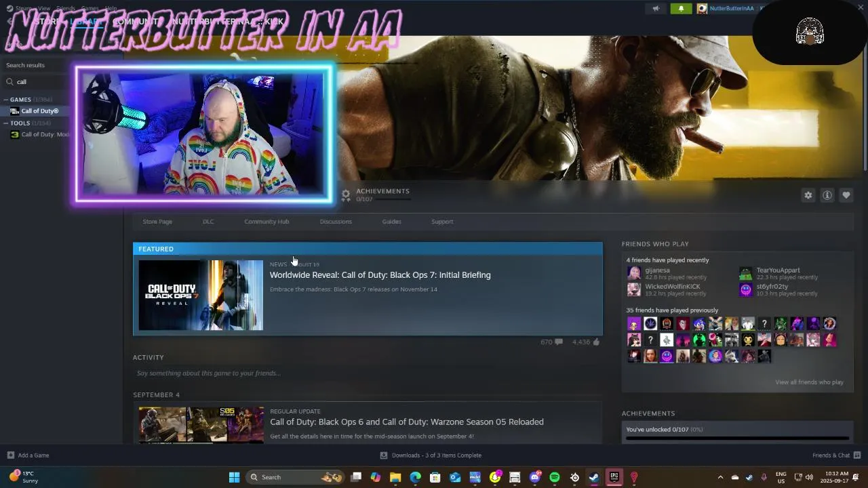Open the Discussions tab
Image resolution: width=868 pixels, height=488 pixels.
[x=336, y=222]
